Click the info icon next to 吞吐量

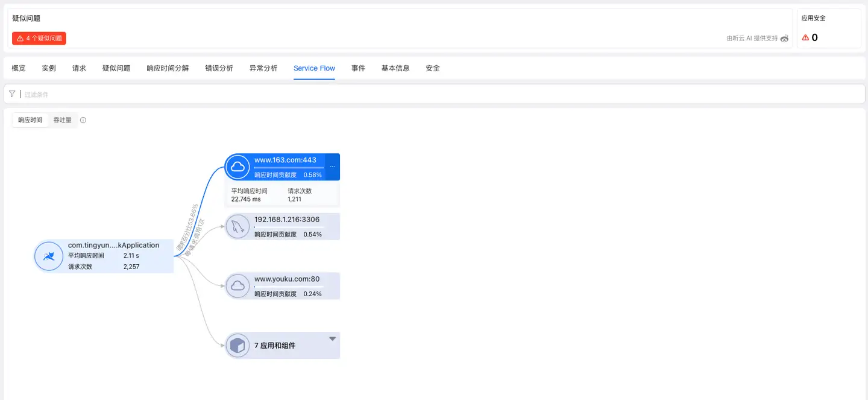pyautogui.click(x=83, y=119)
